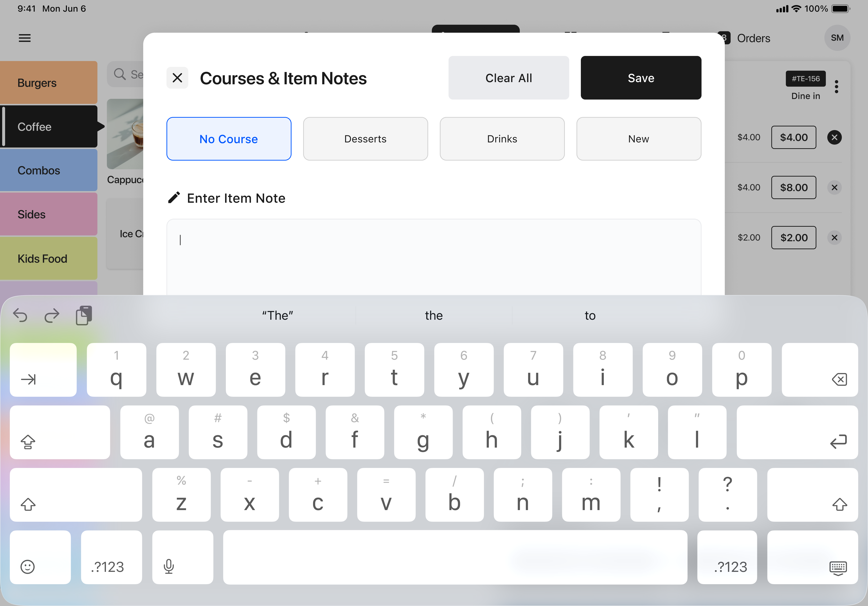Open the SM user avatar
Viewport: 868px width, 606px height.
(x=837, y=38)
